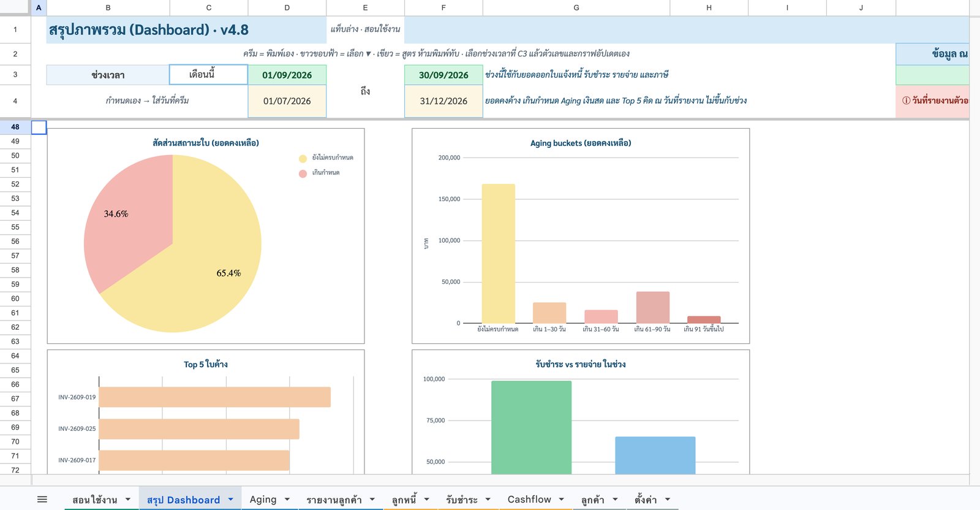Click the green bar in รับชำระ vs รายจ่าย
Screen dimensions: 980x510
(531, 427)
